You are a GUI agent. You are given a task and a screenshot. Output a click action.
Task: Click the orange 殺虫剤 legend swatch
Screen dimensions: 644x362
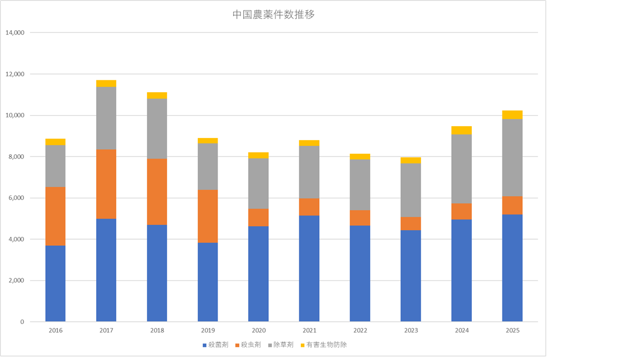237,345
